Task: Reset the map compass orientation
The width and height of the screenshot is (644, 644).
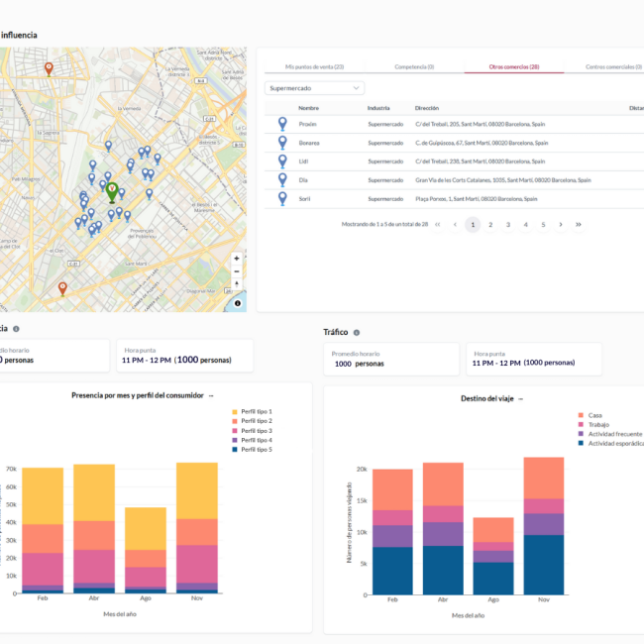Action: [237, 284]
